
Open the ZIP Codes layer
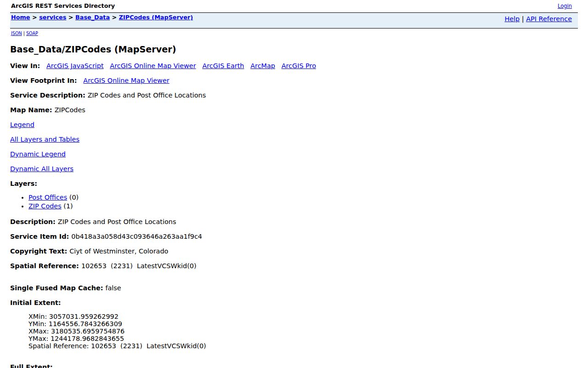45,206
